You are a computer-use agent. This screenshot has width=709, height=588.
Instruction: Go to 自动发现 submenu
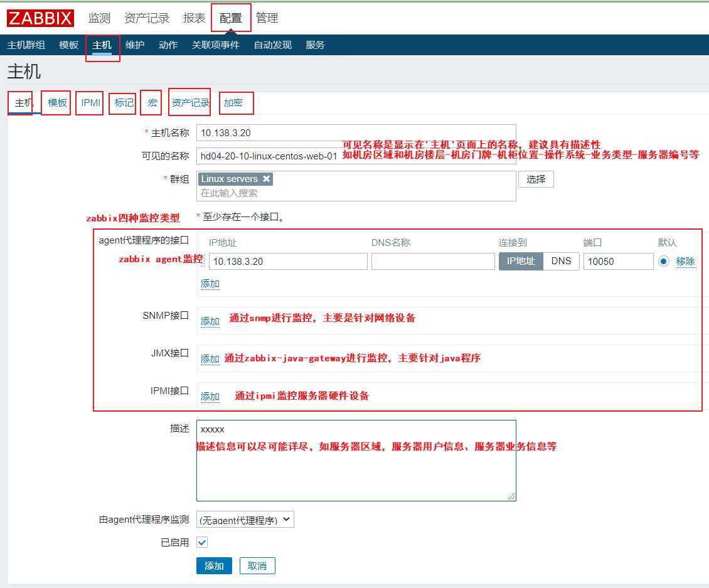tap(272, 45)
